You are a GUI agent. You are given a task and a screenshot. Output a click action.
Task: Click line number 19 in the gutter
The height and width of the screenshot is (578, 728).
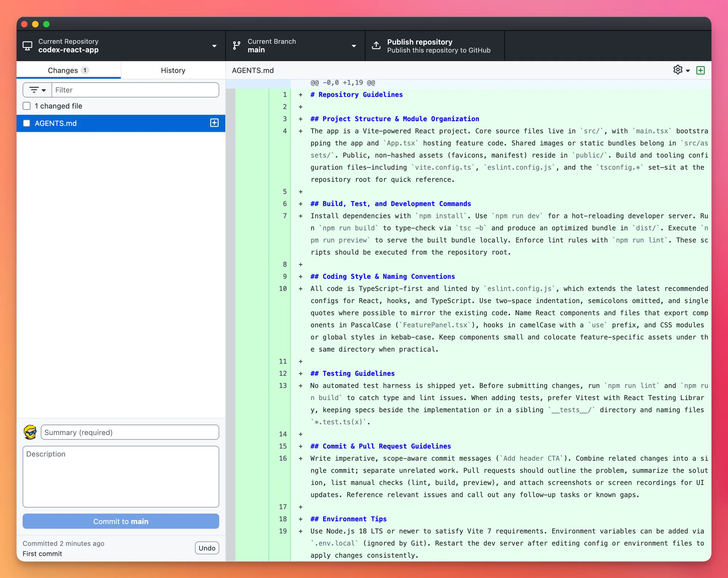click(x=283, y=531)
